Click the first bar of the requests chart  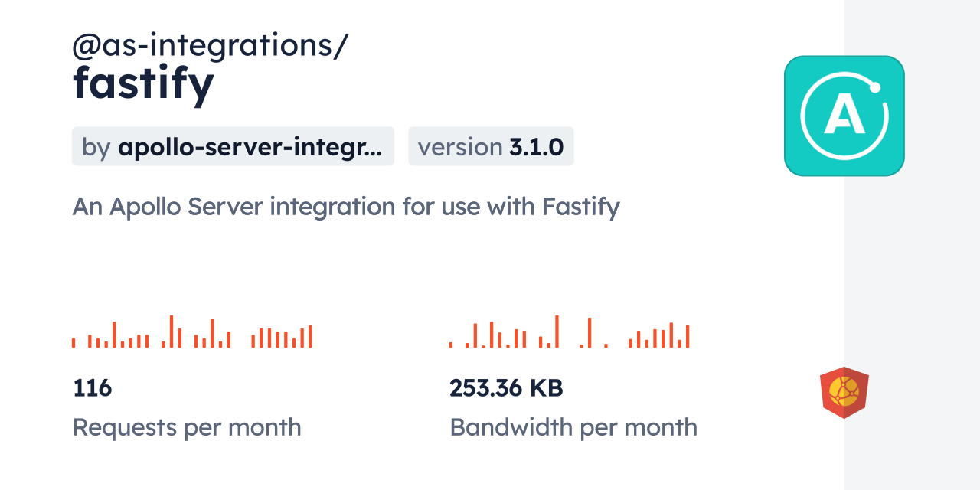pyautogui.click(x=73, y=343)
